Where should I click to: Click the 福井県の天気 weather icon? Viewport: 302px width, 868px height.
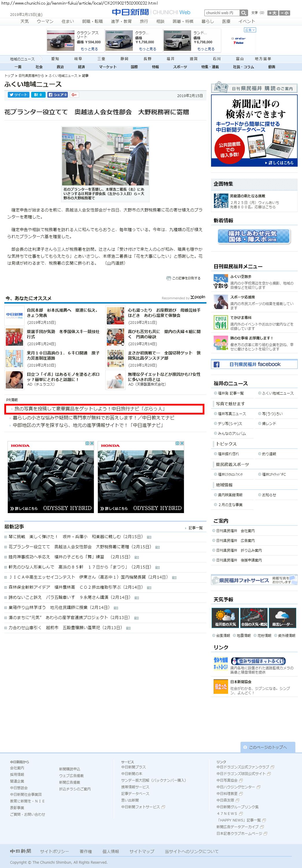click(x=225, y=618)
